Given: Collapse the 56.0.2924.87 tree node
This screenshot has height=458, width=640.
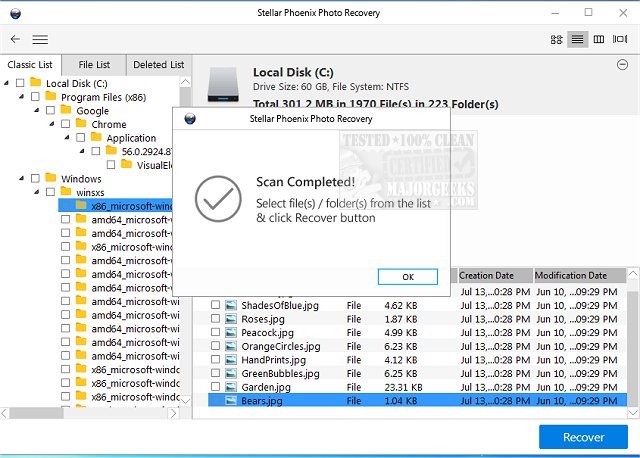Looking at the screenshot, I should pos(82,151).
